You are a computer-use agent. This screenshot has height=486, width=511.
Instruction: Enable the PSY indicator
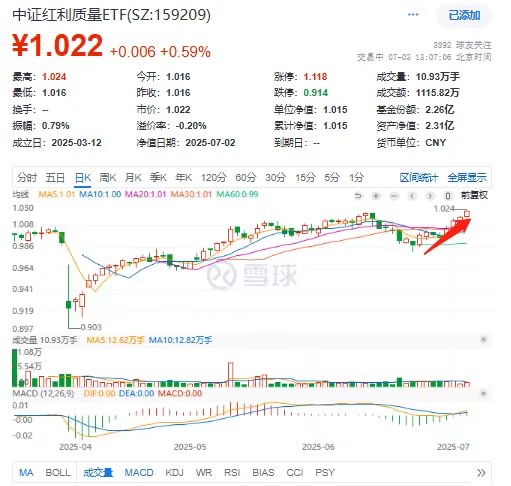325,473
